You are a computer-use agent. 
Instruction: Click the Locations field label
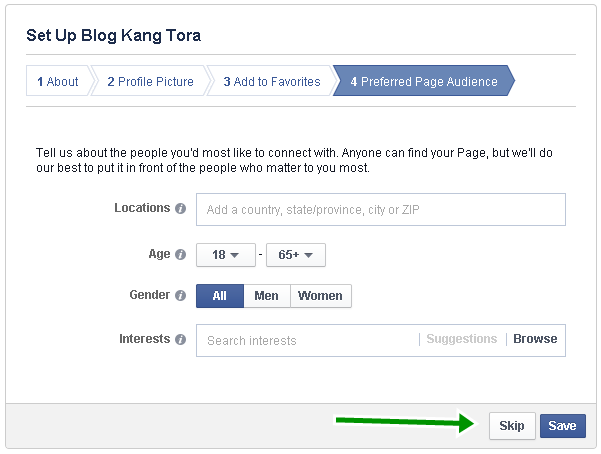(x=142, y=208)
